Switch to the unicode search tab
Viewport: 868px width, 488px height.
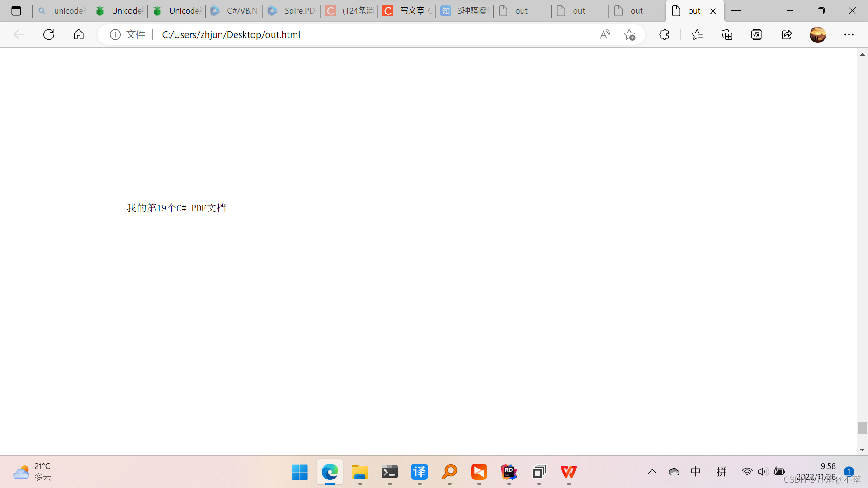[61, 11]
